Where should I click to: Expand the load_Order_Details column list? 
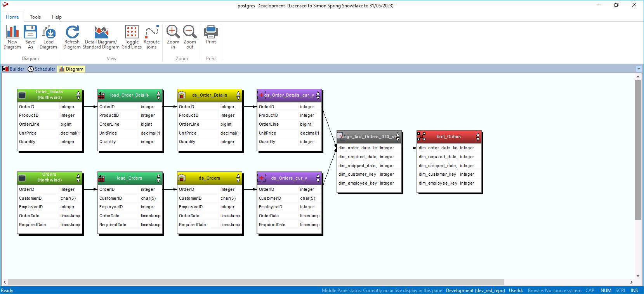[158, 95]
